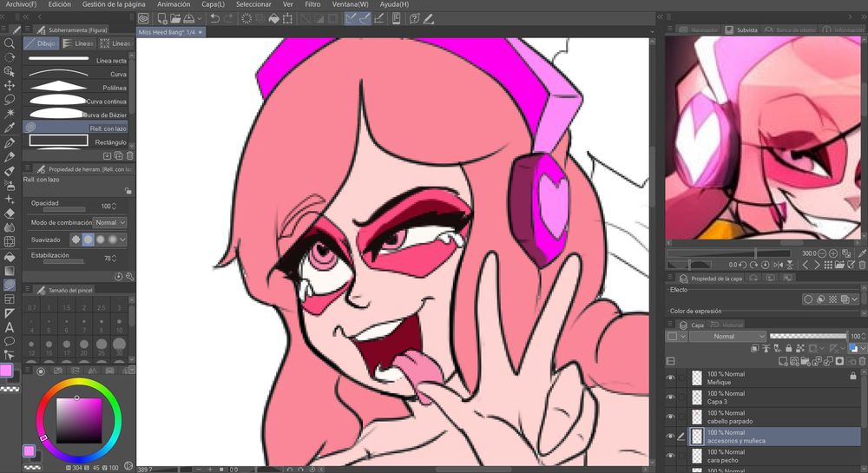Select the Fill bucket tool
The height and width of the screenshot is (473, 868).
click(10, 257)
